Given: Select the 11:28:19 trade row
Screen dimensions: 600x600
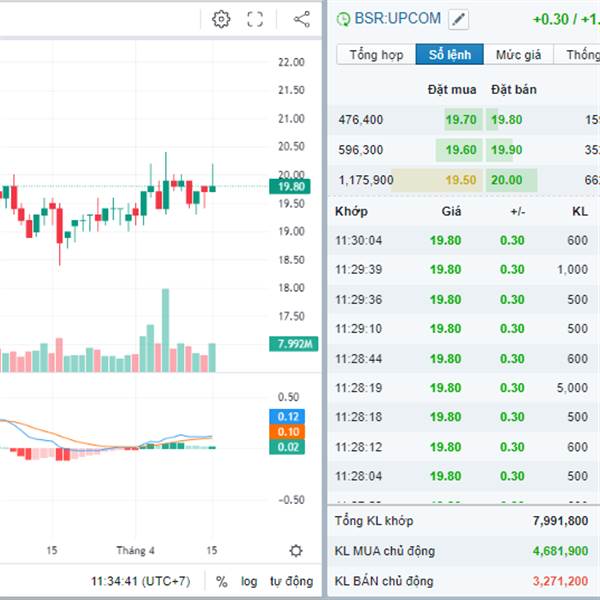Looking at the screenshot, I should tap(460, 388).
